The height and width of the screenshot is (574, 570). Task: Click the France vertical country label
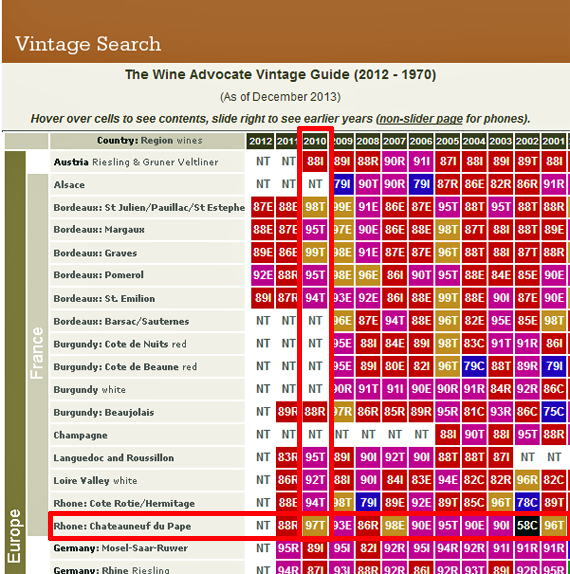click(x=37, y=353)
